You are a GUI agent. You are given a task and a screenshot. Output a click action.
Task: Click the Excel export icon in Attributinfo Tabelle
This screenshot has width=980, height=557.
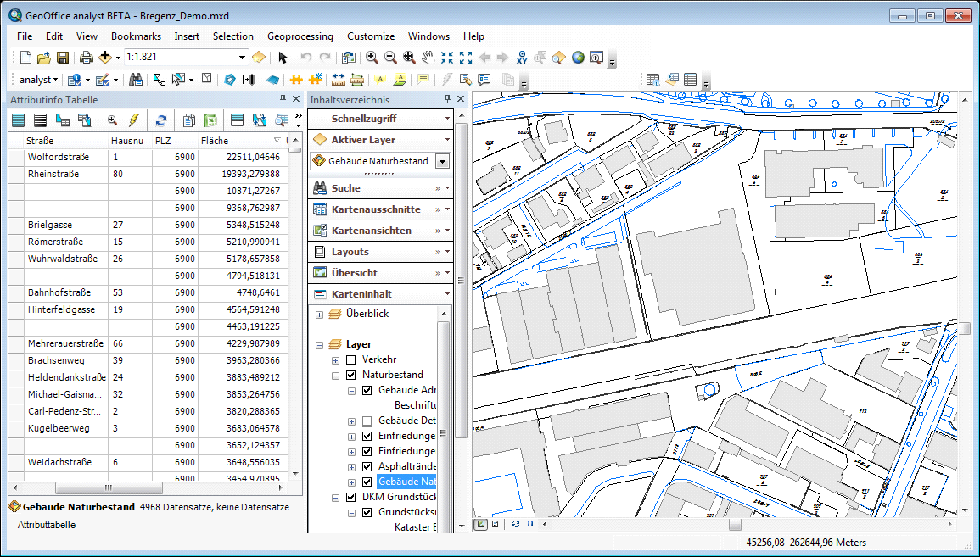(209, 120)
